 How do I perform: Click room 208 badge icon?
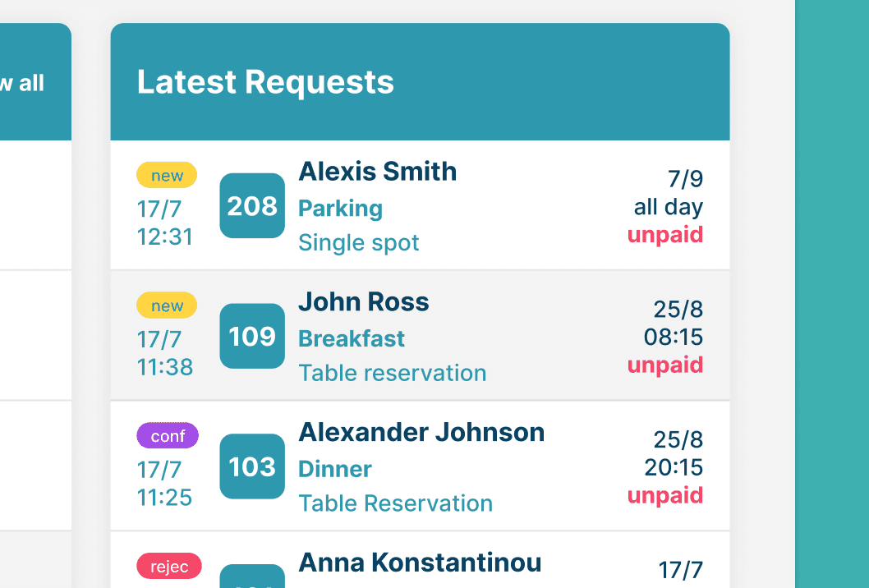pos(252,206)
